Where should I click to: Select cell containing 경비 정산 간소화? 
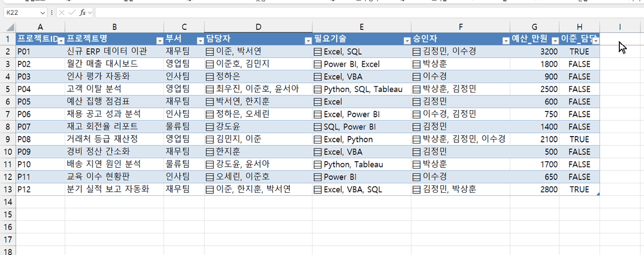click(x=114, y=152)
